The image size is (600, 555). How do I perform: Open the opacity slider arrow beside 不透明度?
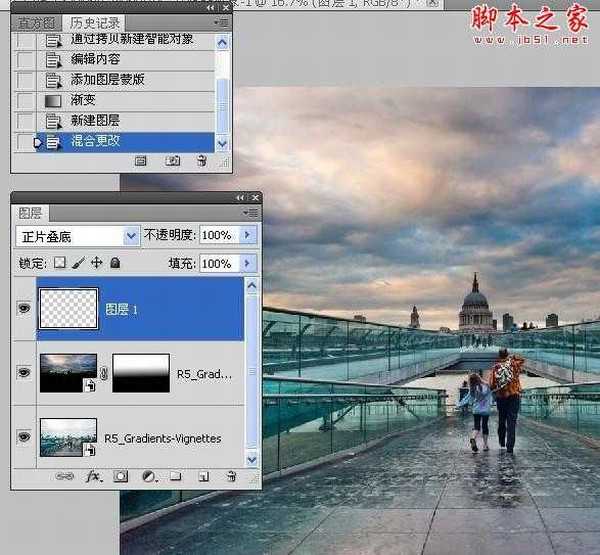click(248, 236)
